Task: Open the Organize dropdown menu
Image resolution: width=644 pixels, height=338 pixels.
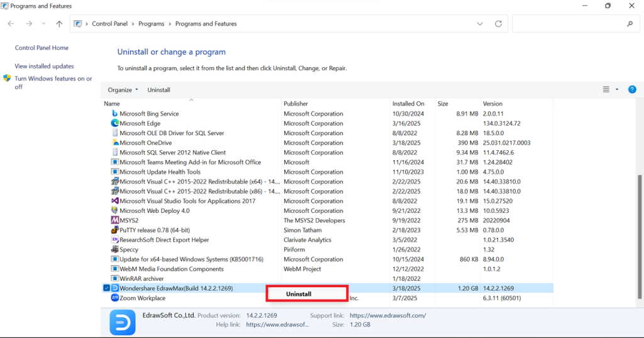Action: [123, 90]
